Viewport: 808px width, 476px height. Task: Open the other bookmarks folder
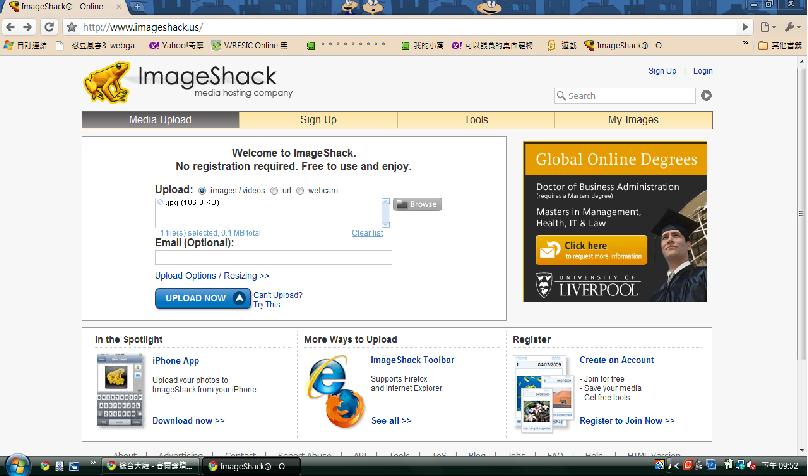tap(780, 45)
